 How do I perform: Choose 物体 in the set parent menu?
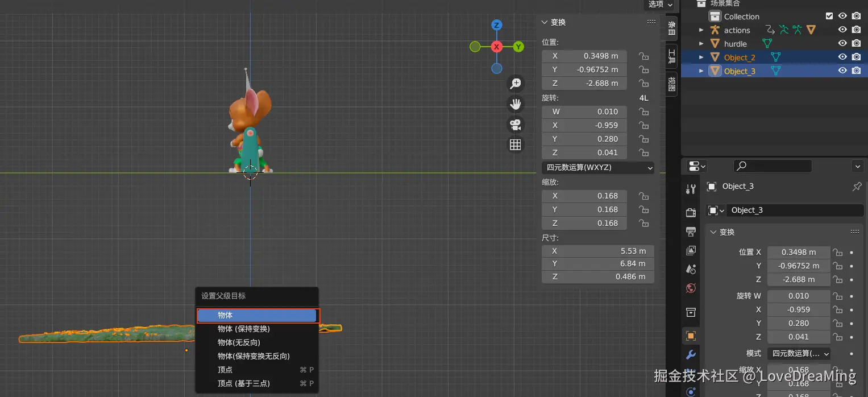(256, 315)
